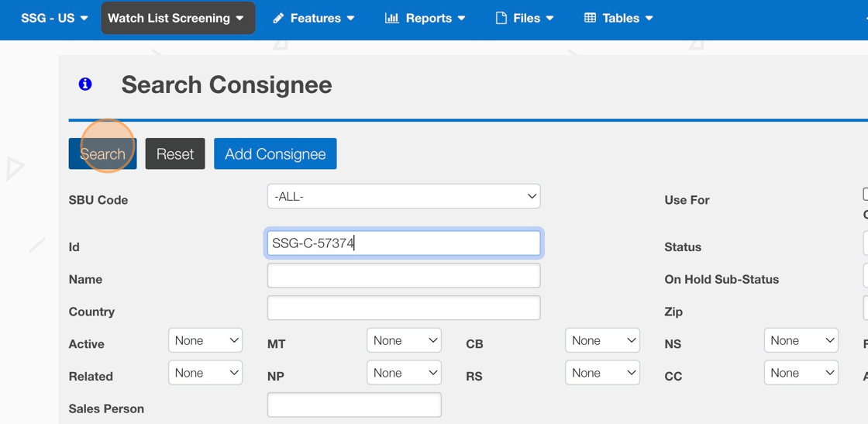Click the grid icon next to Tables

(x=590, y=18)
